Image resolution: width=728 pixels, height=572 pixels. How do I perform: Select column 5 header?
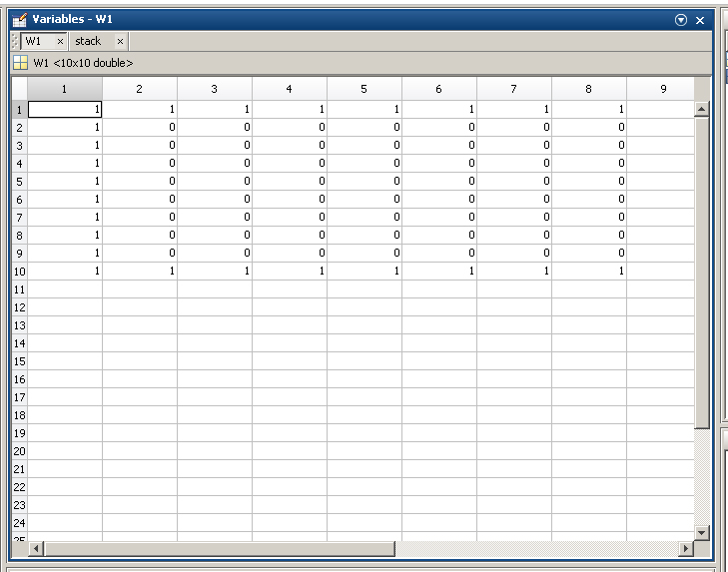pos(364,89)
